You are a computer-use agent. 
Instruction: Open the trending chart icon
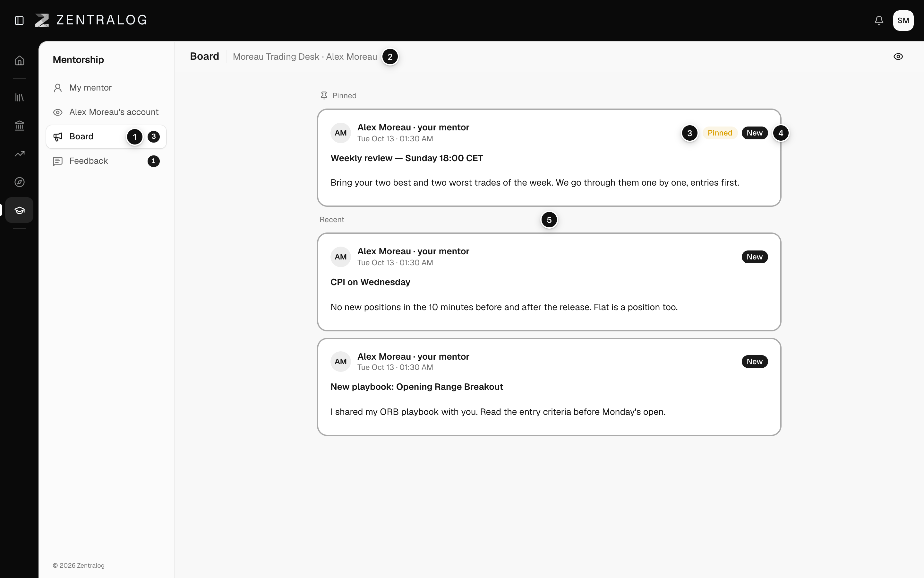[x=20, y=154]
